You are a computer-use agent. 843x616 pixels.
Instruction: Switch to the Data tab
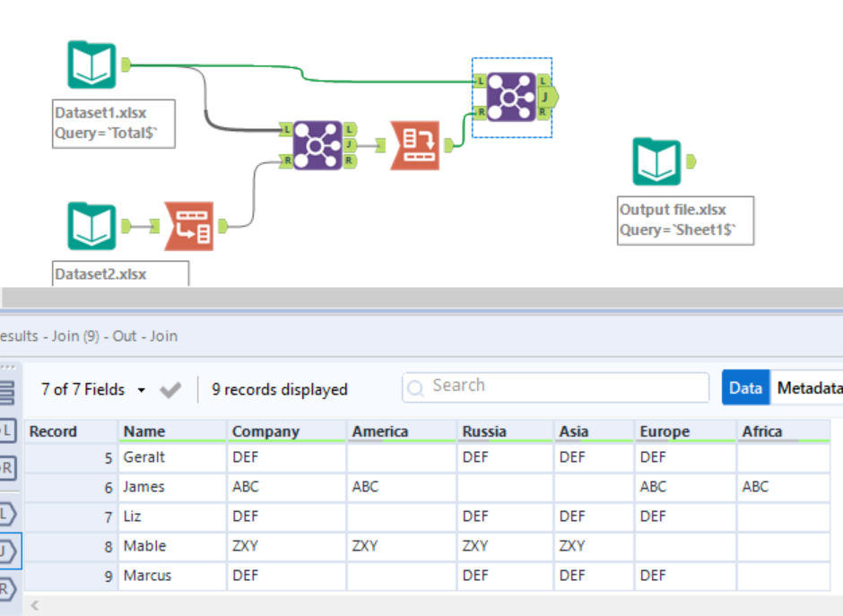click(x=745, y=388)
